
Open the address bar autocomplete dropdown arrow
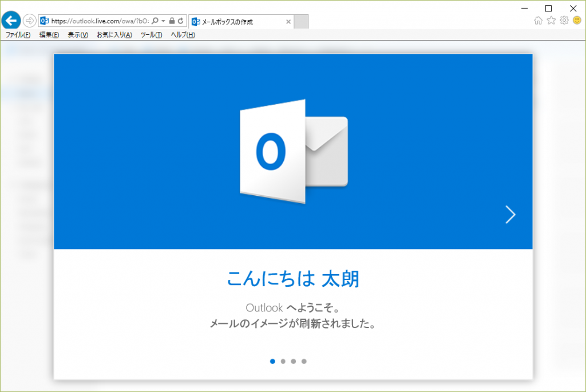click(x=163, y=21)
